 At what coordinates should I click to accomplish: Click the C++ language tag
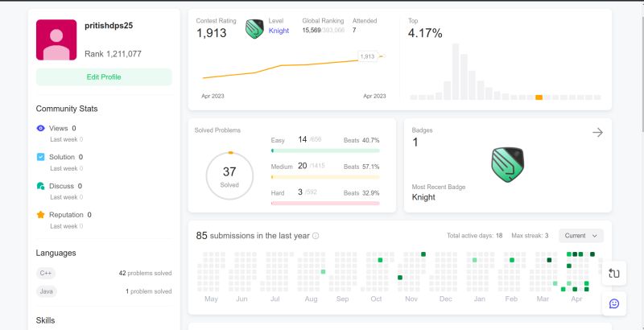coord(46,273)
